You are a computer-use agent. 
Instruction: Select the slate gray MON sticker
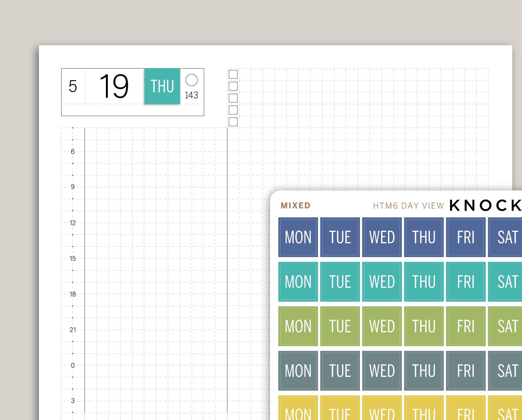[x=298, y=371]
